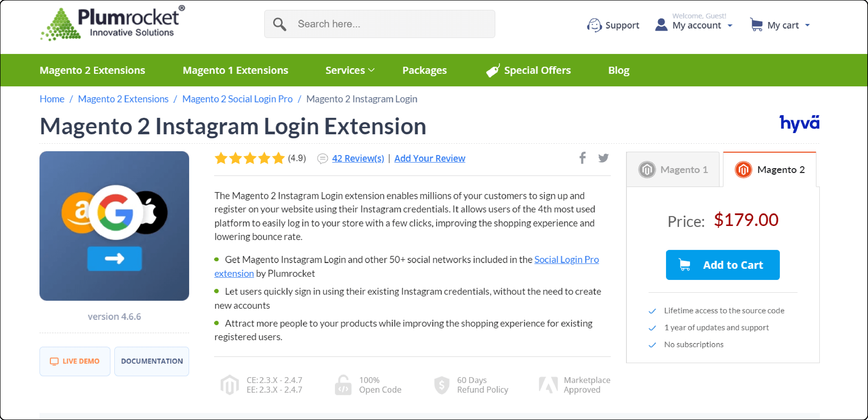Click the Magento 2 Instagram Login Extension heading
The width and height of the screenshot is (868, 420).
(233, 126)
